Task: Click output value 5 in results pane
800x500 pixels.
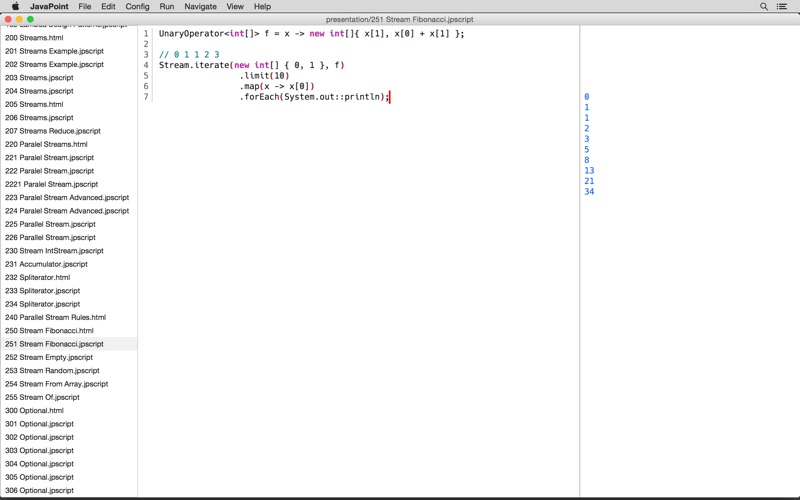Action: tap(587, 149)
